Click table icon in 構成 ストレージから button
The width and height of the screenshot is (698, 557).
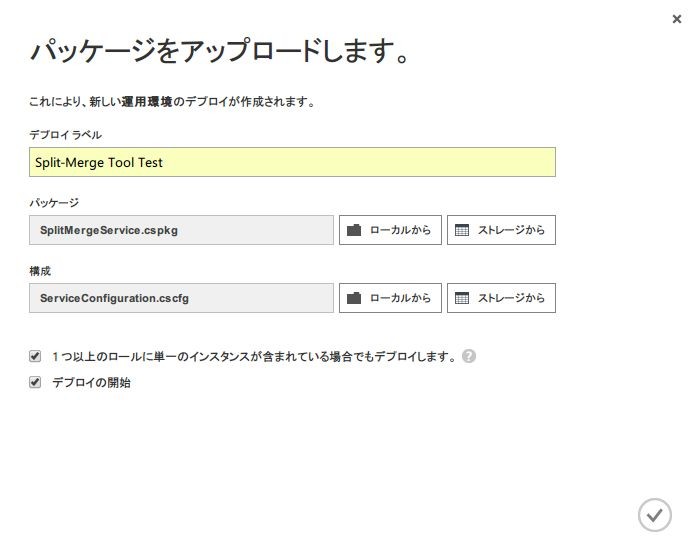point(462,298)
